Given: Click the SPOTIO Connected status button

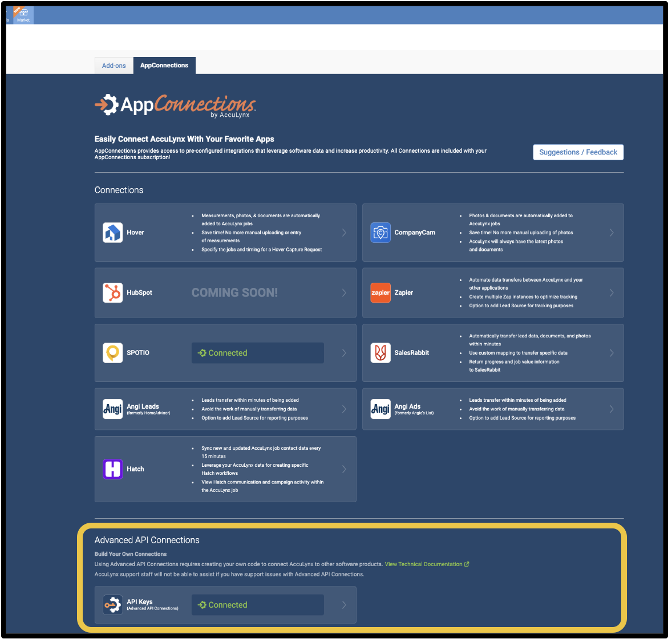Looking at the screenshot, I should point(258,354).
